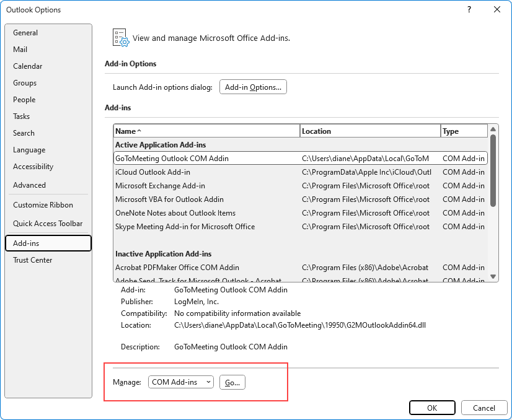The image size is (512, 420).
Task: Click the iCloud add-in location path
Action: click(366, 172)
